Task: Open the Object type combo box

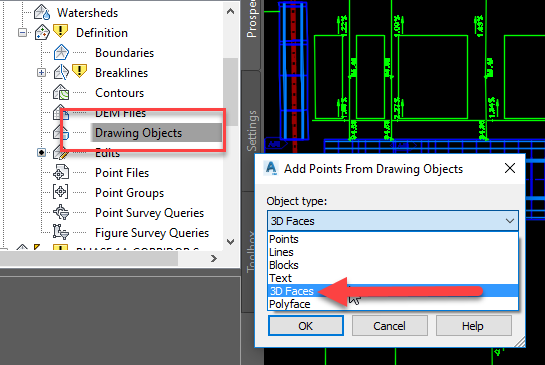Action: 393,221
